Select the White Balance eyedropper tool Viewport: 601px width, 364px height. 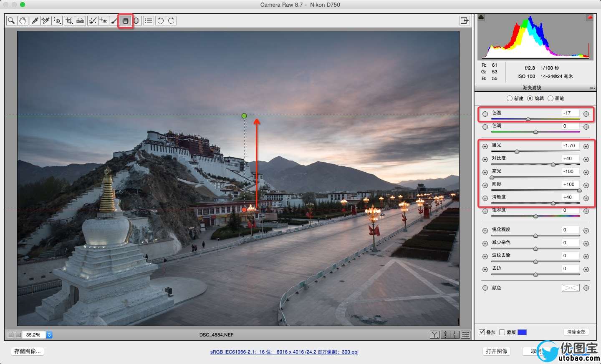coord(35,20)
